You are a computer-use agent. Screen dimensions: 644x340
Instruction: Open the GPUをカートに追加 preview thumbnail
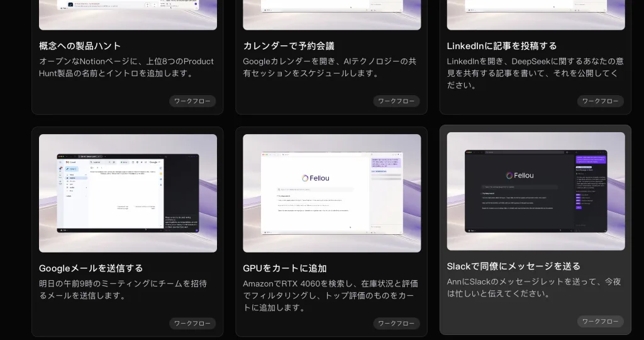tap(332, 193)
